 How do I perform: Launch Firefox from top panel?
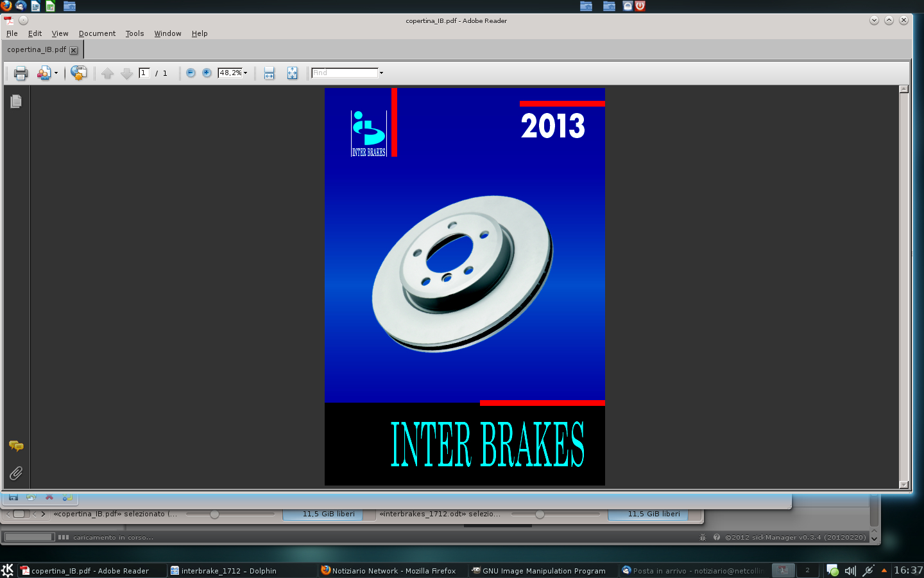(x=6, y=6)
